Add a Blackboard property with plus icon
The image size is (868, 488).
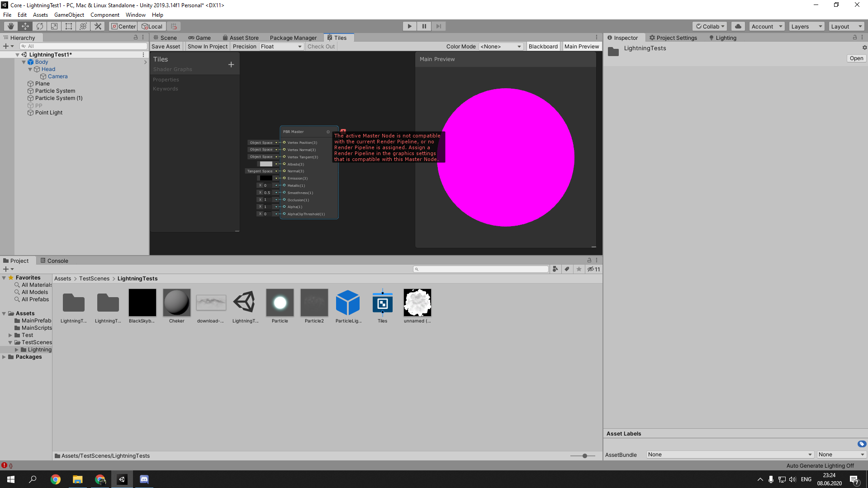[231, 65]
